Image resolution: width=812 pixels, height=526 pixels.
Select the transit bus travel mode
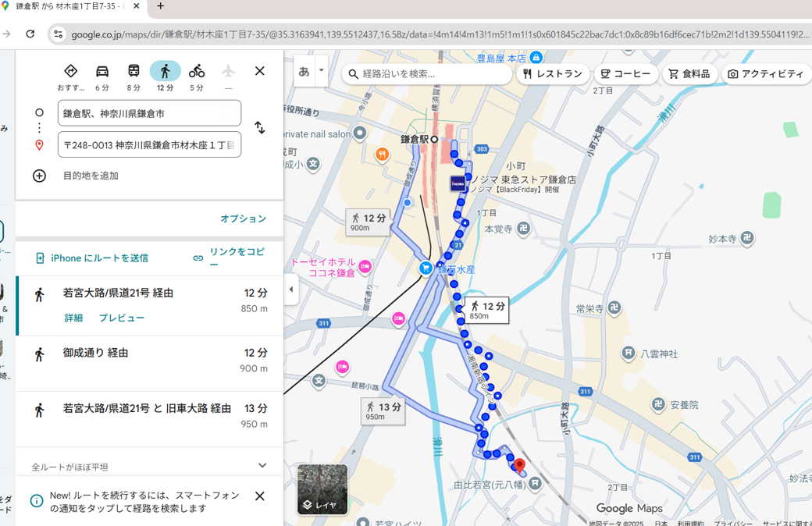click(x=134, y=72)
